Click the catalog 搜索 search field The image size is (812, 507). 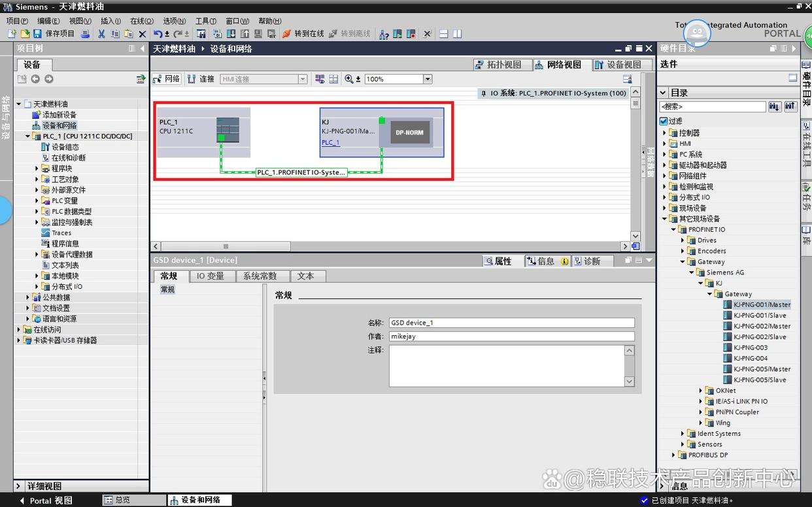tap(713, 106)
